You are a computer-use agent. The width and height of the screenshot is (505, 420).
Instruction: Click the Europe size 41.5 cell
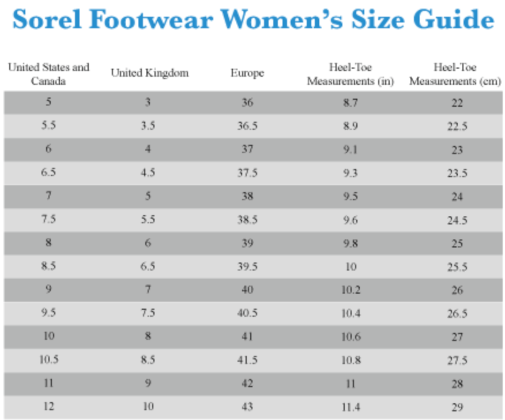(247, 360)
